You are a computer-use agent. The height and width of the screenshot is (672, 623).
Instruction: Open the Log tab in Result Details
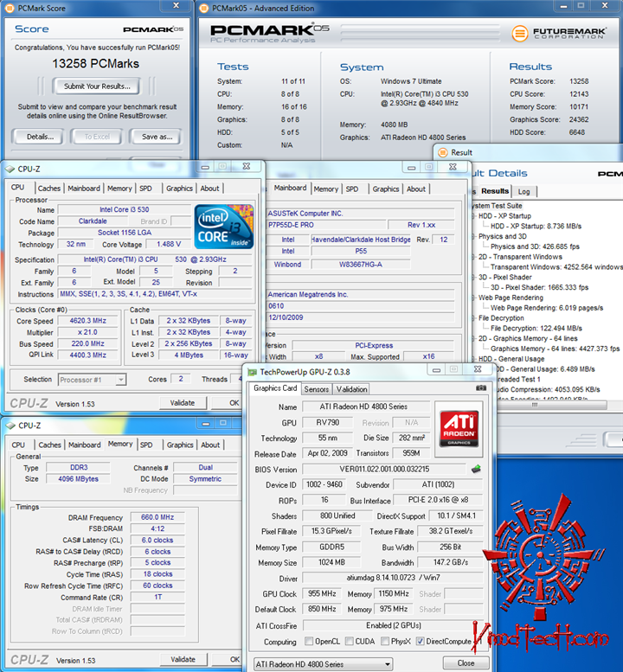(x=524, y=192)
